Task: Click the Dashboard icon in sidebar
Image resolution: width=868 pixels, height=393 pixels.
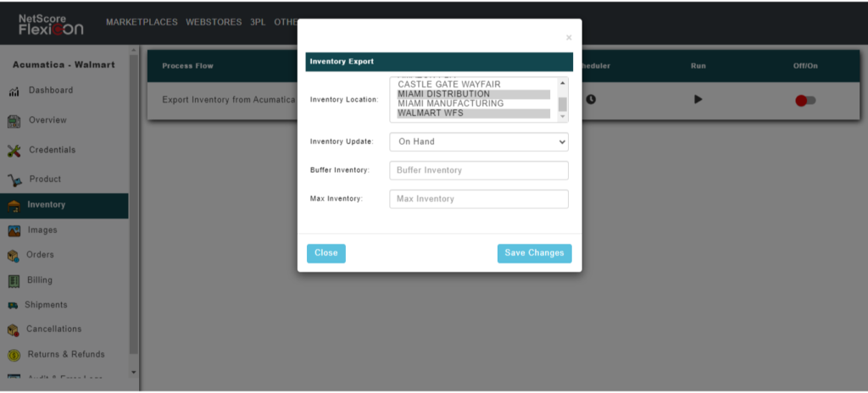Action: point(14,91)
